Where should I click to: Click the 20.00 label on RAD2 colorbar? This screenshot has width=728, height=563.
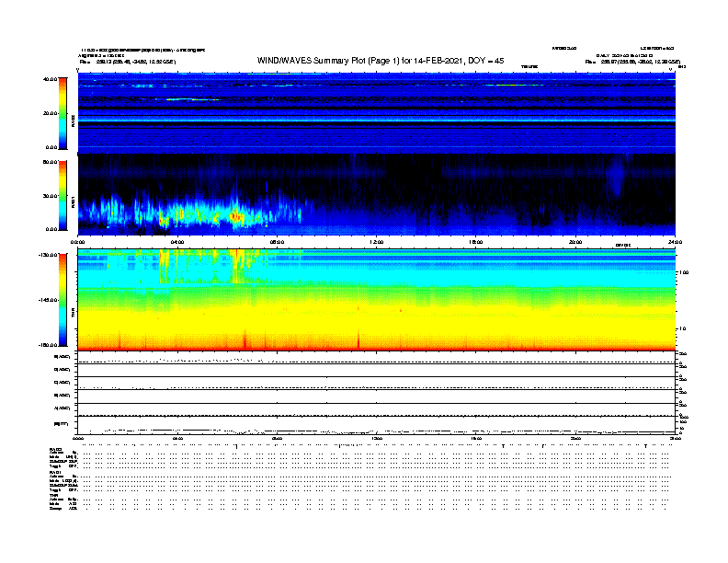click(50, 113)
